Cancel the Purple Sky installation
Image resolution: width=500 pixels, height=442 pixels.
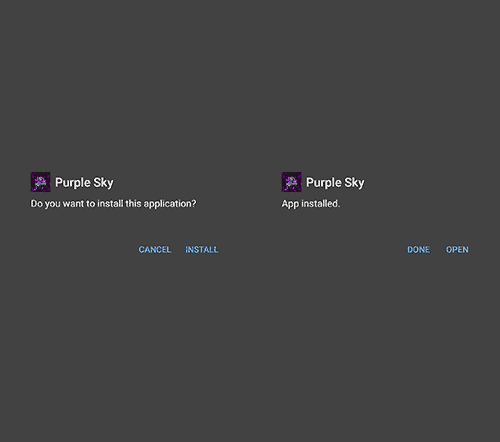pos(155,250)
